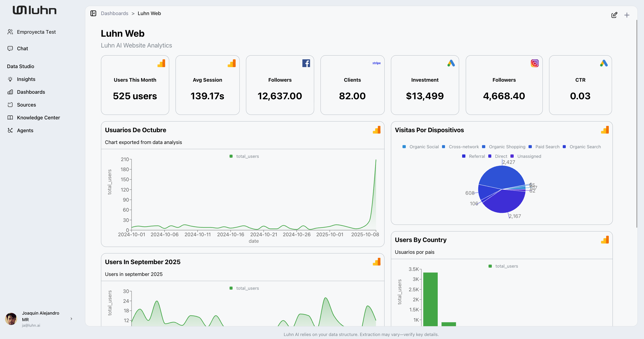This screenshot has height=339, width=644.
Task: Click the Dashboards breadcrumb link
Action: (x=114, y=13)
